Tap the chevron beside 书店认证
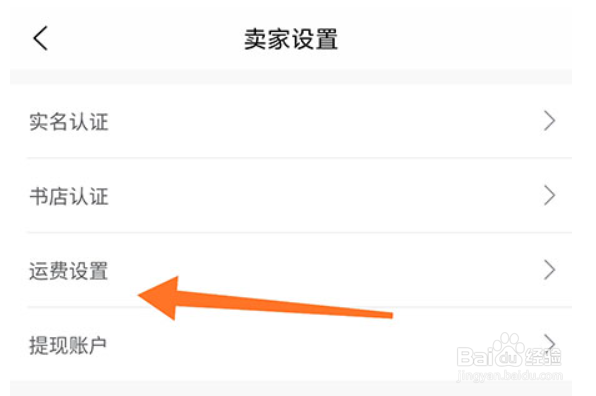 click(x=549, y=196)
